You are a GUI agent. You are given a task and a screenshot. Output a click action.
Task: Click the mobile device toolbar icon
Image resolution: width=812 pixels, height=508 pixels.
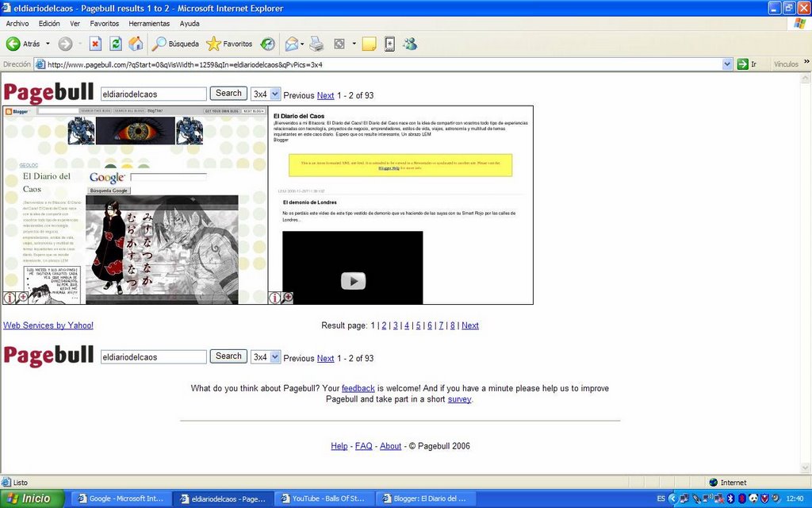click(x=390, y=44)
